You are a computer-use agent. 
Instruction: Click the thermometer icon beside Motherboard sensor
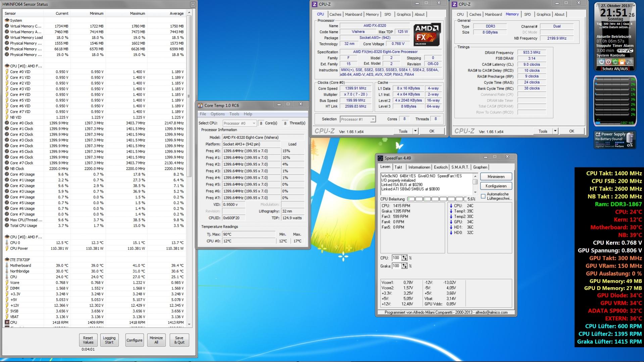click(x=7, y=265)
